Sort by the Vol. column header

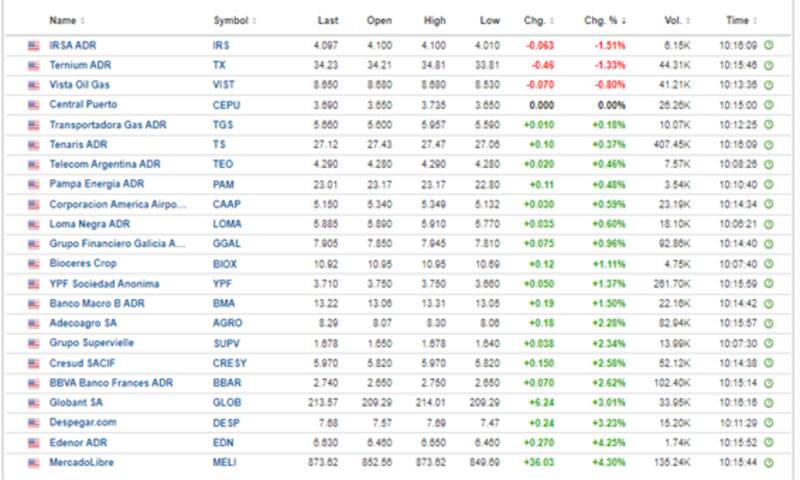675,20
